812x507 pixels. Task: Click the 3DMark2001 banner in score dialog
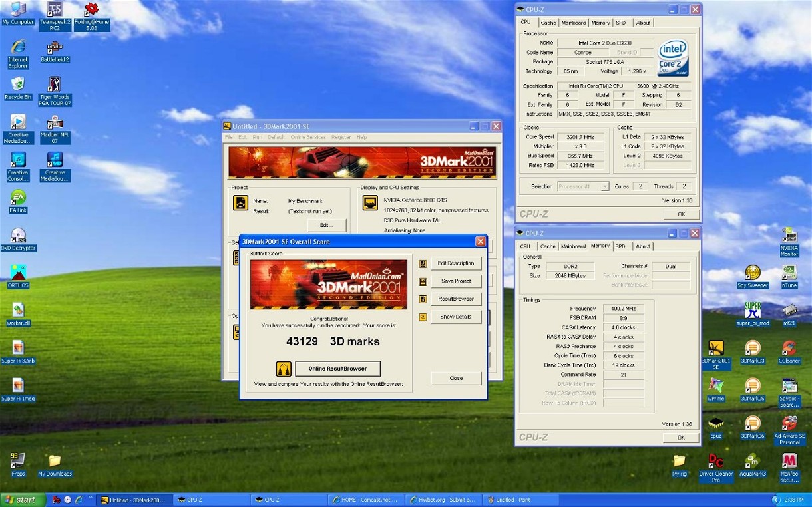tap(329, 285)
